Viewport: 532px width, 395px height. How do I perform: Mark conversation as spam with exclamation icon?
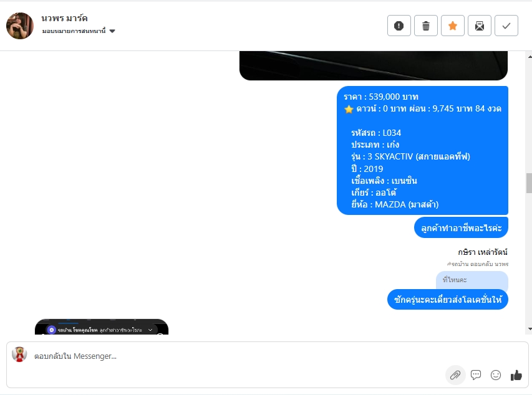(399, 26)
